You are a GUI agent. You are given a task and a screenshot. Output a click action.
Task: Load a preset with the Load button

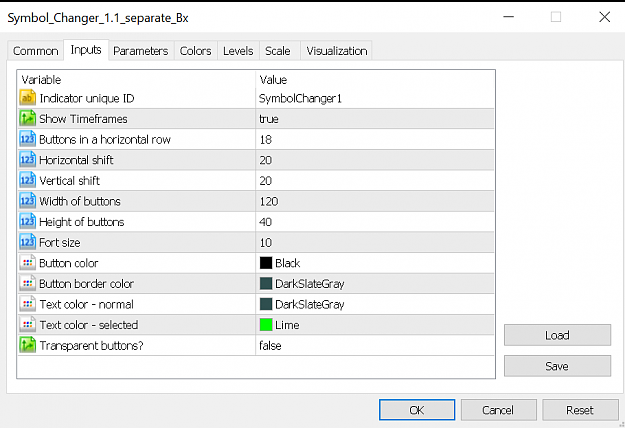coord(557,335)
